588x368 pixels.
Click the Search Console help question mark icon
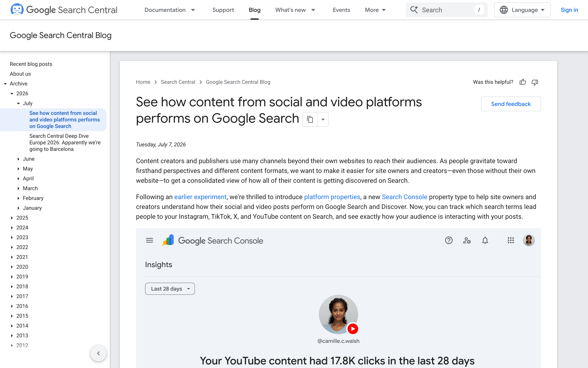[449, 240]
